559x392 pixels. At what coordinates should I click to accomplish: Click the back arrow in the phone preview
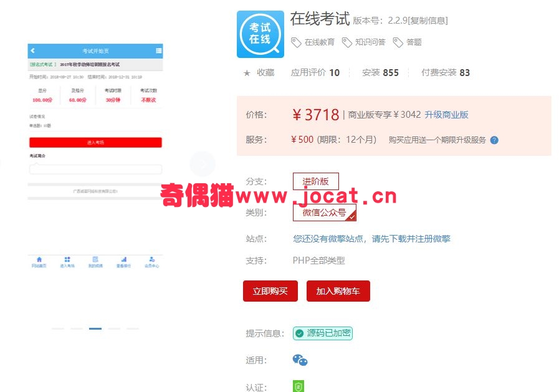coord(33,50)
